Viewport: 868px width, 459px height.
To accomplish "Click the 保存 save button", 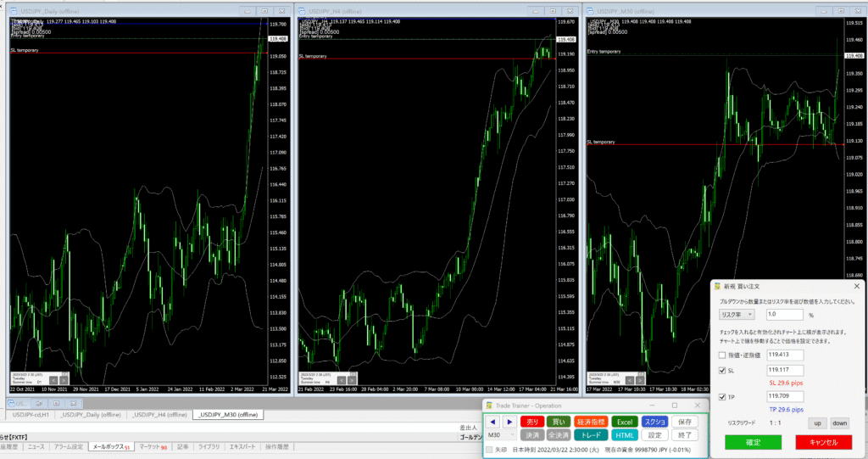I will [x=685, y=422].
